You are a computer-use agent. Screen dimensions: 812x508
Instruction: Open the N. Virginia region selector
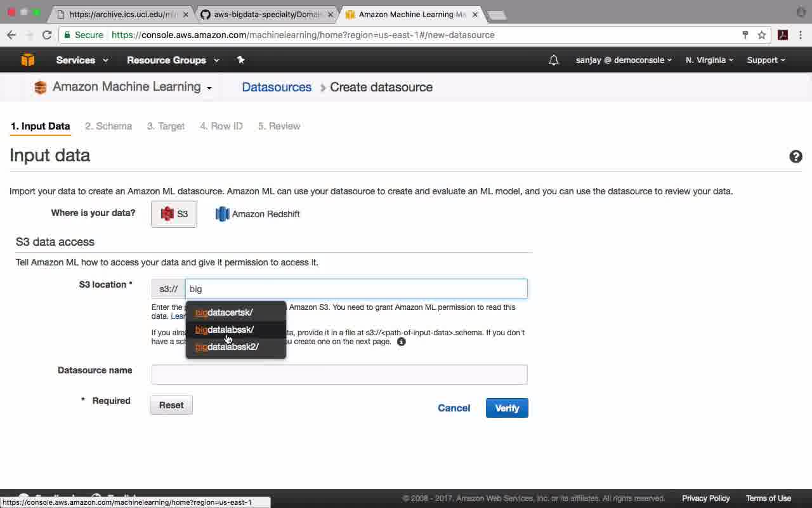[x=709, y=60]
